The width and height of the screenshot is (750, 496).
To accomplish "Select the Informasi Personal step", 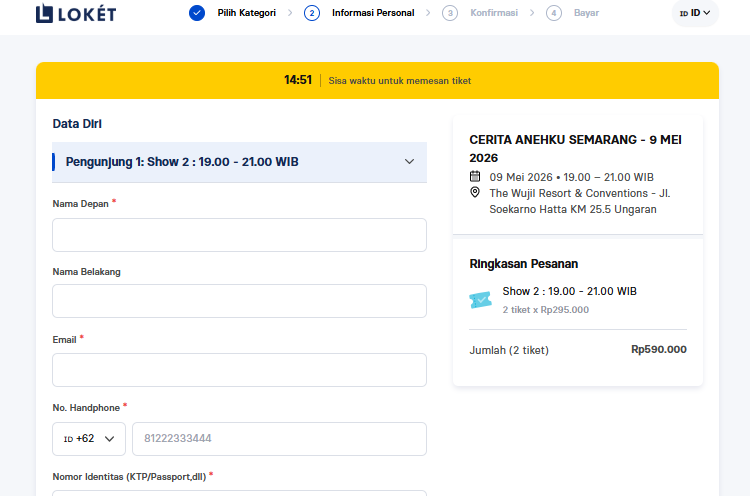I will (373, 13).
